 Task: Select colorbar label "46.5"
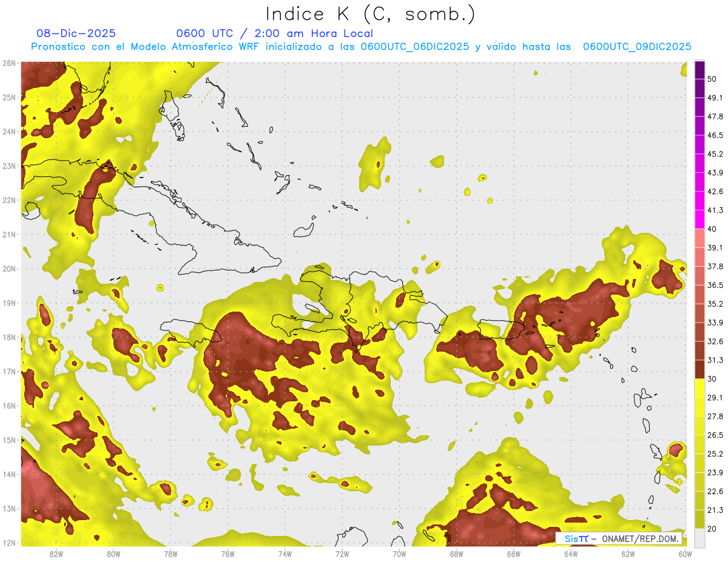click(715, 135)
